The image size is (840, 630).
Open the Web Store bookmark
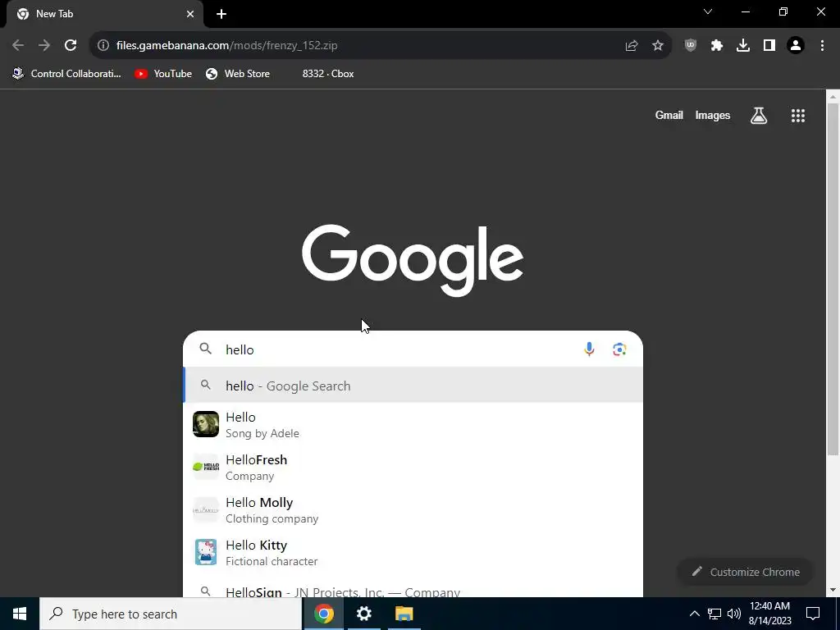pos(238,74)
